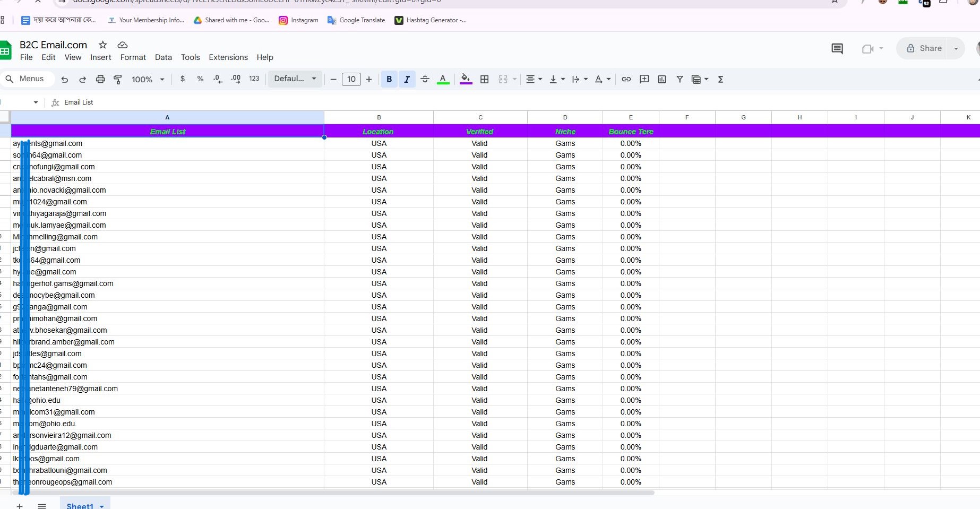
Task: Click the Bounce Tere header cell
Action: 631,131
